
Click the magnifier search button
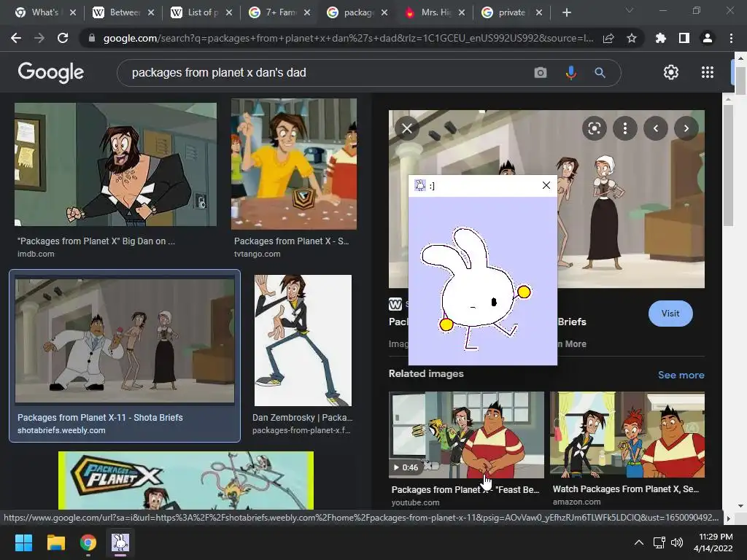click(x=600, y=73)
